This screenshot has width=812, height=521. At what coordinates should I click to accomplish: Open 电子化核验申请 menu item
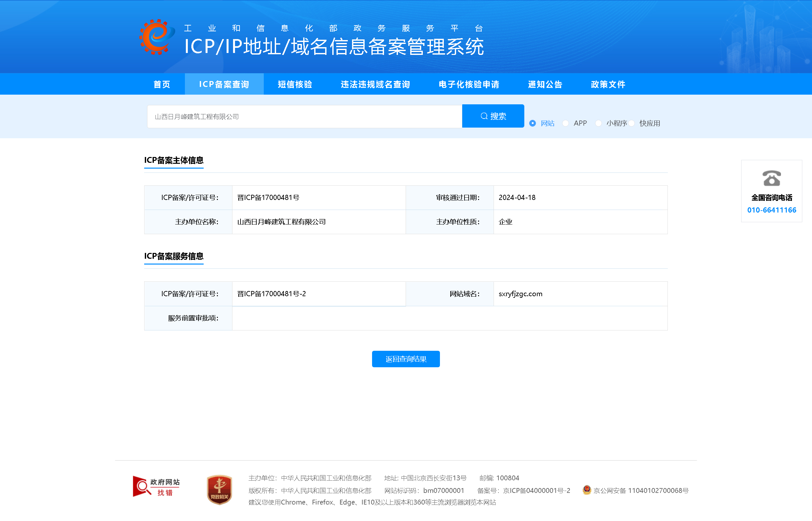469,84
